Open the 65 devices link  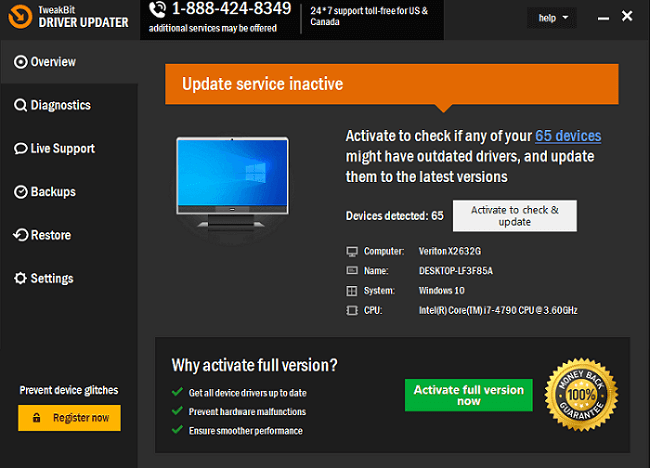(568, 136)
